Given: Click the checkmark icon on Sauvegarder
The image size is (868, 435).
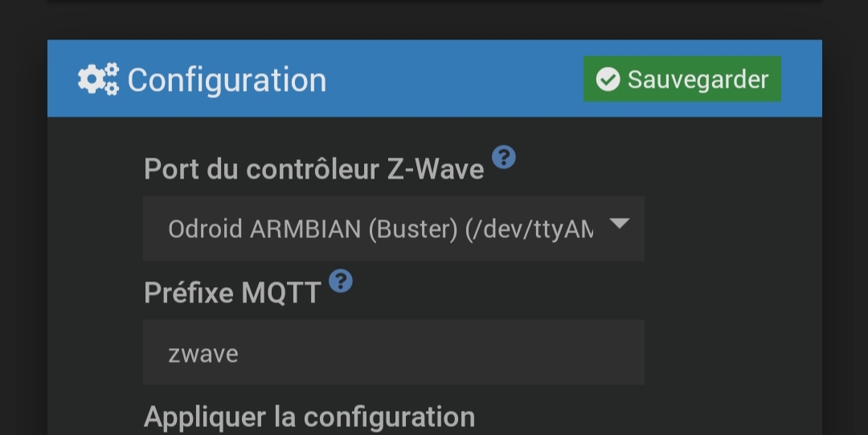Looking at the screenshot, I should click(608, 80).
